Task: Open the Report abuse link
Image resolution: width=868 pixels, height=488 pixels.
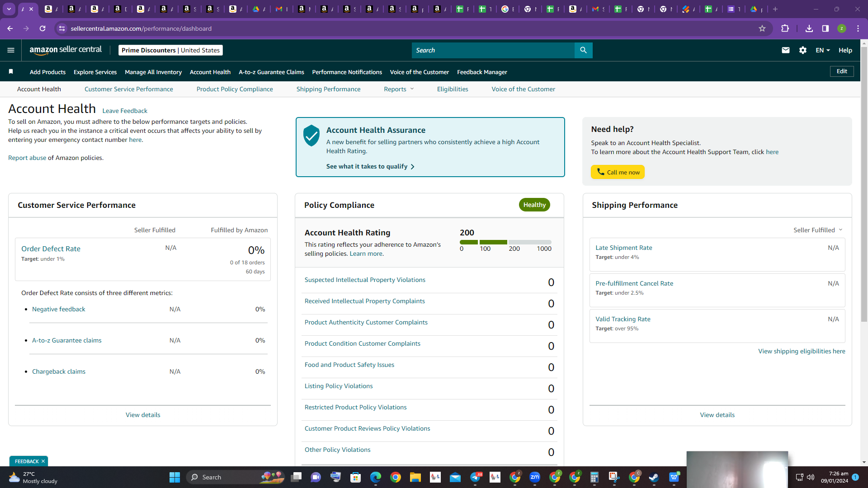Action: (27, 158)
